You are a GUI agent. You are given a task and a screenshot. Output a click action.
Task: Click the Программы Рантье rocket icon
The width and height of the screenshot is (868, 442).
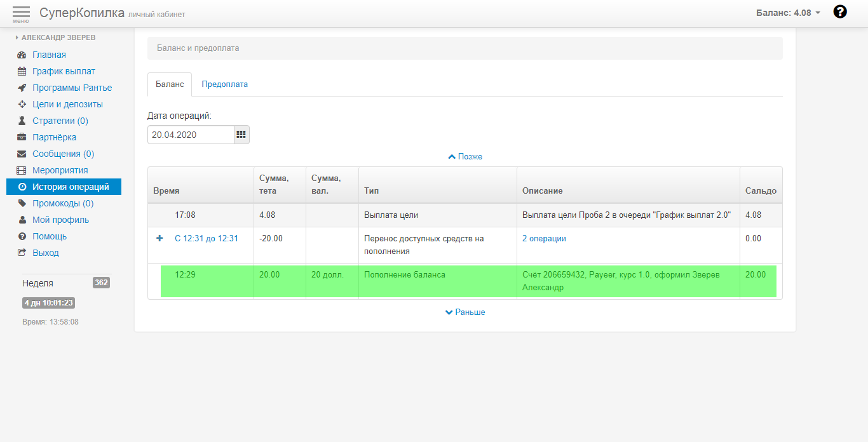(x=22, y=88)
